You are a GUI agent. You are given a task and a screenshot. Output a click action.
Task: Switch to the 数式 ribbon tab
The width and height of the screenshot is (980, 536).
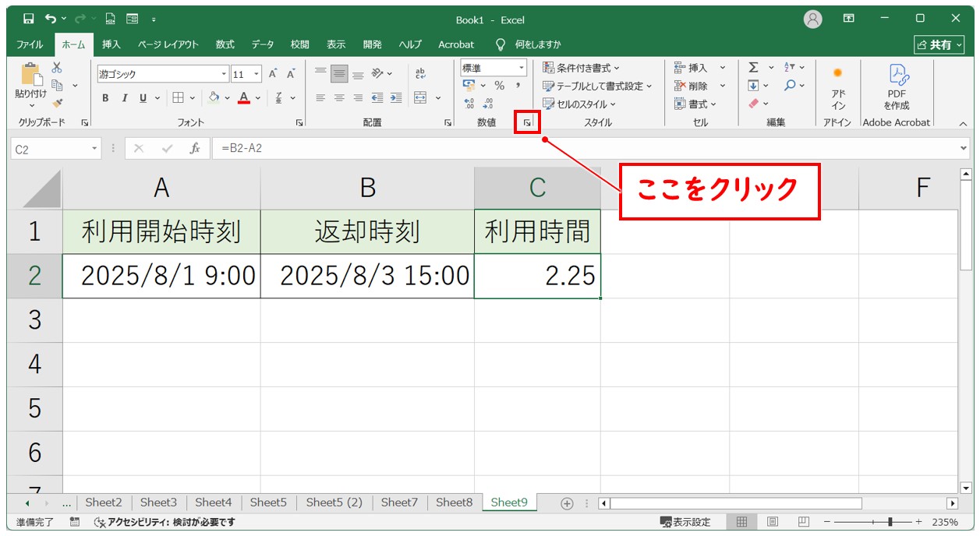pos(225,44)
